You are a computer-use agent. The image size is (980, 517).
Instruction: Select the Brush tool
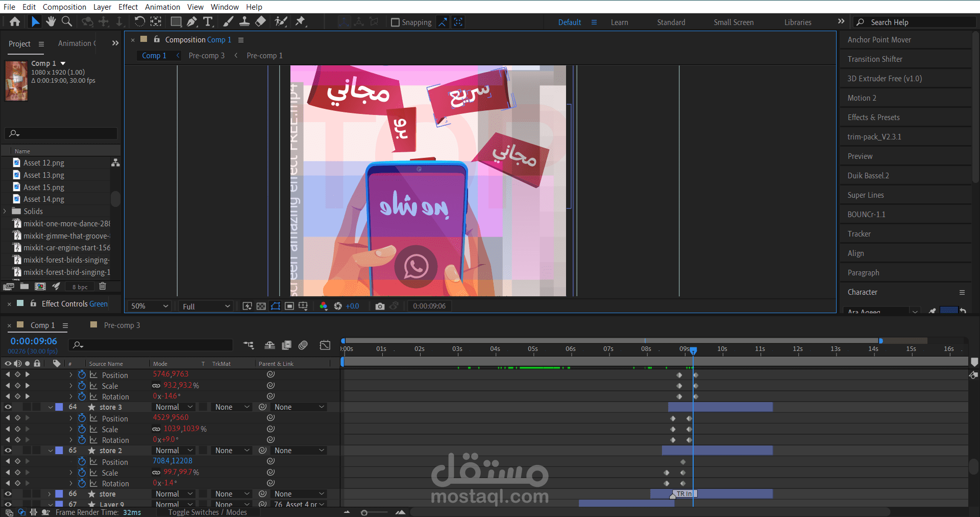pyautogui.click(x=228, y=21)
